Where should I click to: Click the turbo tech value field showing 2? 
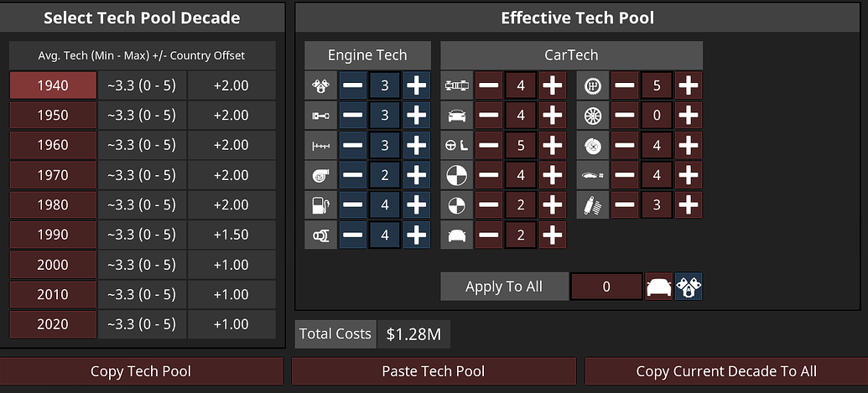pyautogui.click(x=385, y=175)
